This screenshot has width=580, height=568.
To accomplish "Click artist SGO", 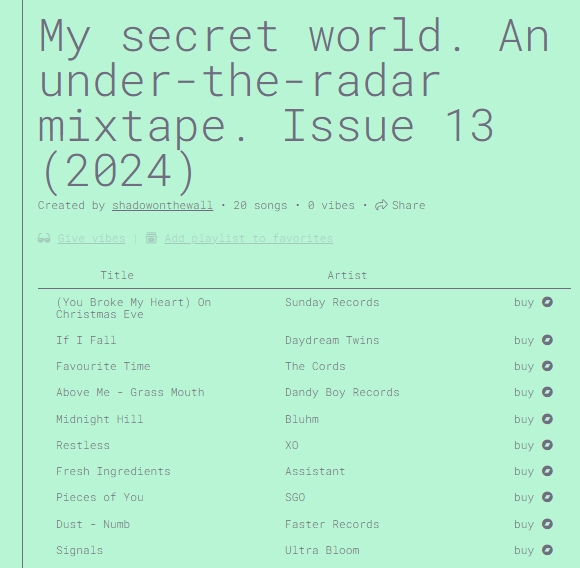I will click(x=295, y=497).
